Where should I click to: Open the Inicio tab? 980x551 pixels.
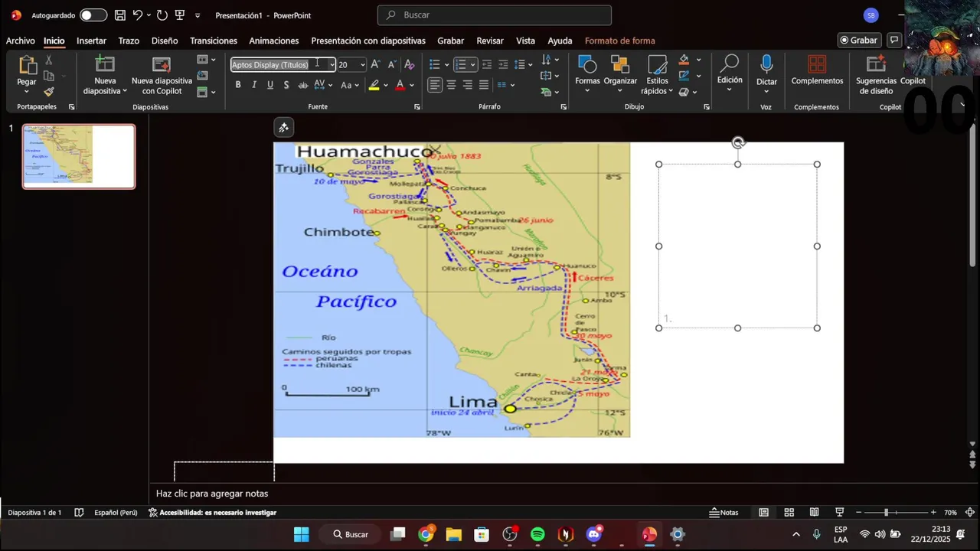pyautogui.click(x=54, y=41)
